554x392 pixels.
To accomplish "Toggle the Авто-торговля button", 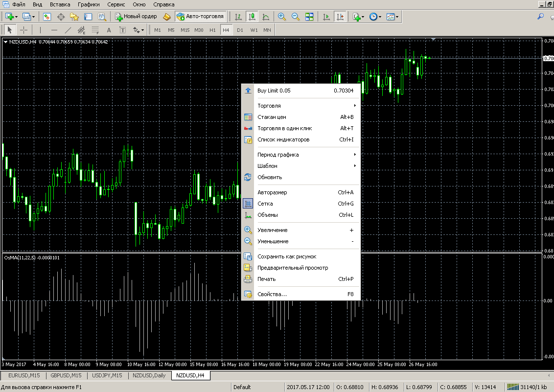I will 201,16.
